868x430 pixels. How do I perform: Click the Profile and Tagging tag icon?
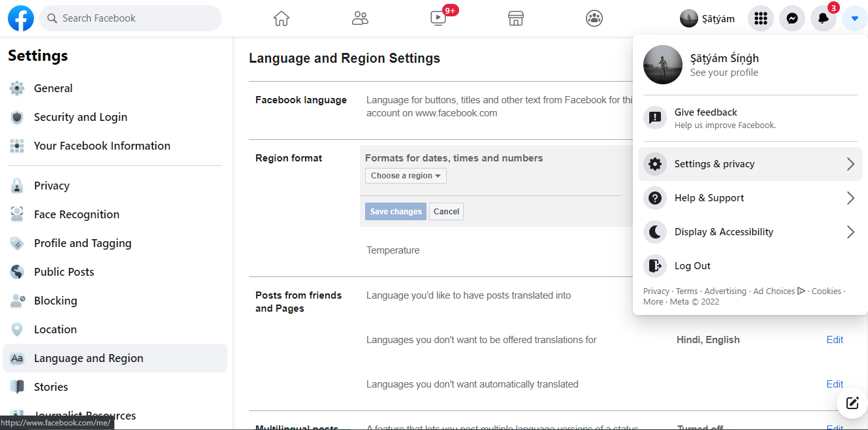pyautogui.click(x=18, y=243)
